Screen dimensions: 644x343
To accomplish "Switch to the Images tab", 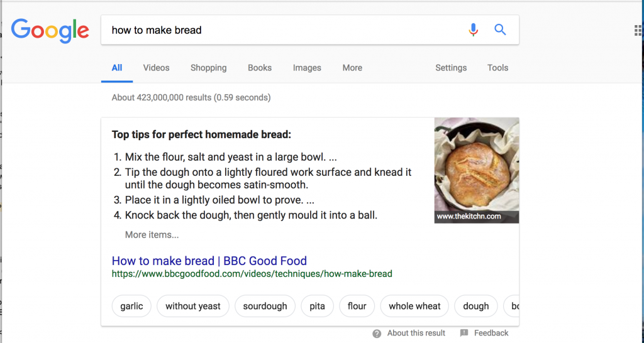I will coord(307,68).
